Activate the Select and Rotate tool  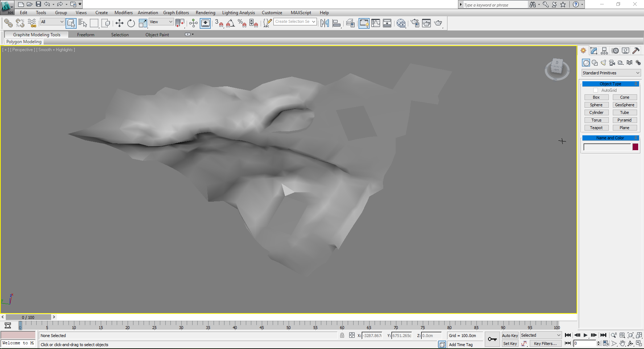(x=131, y=23)
